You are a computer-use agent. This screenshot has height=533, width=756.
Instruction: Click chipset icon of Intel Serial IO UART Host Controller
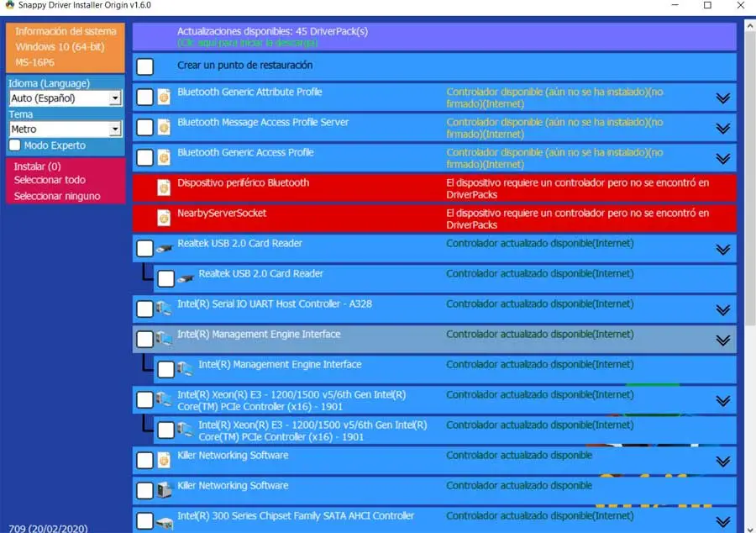[x=164, y=309]
